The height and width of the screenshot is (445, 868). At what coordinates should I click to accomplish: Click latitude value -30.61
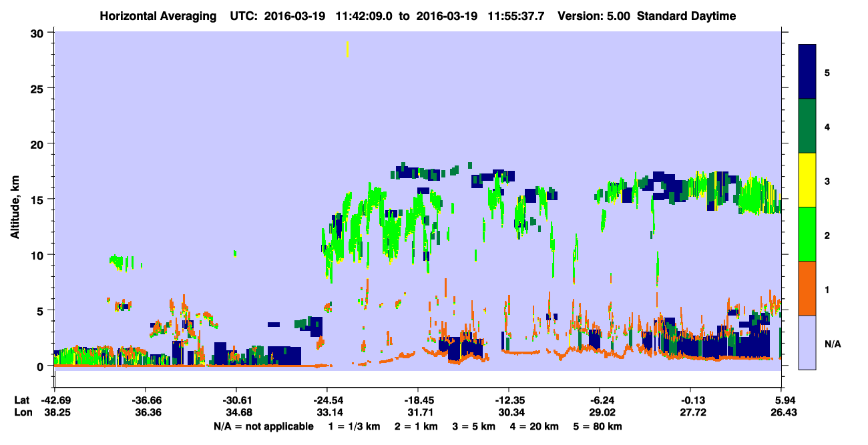[x=236, y=400]
